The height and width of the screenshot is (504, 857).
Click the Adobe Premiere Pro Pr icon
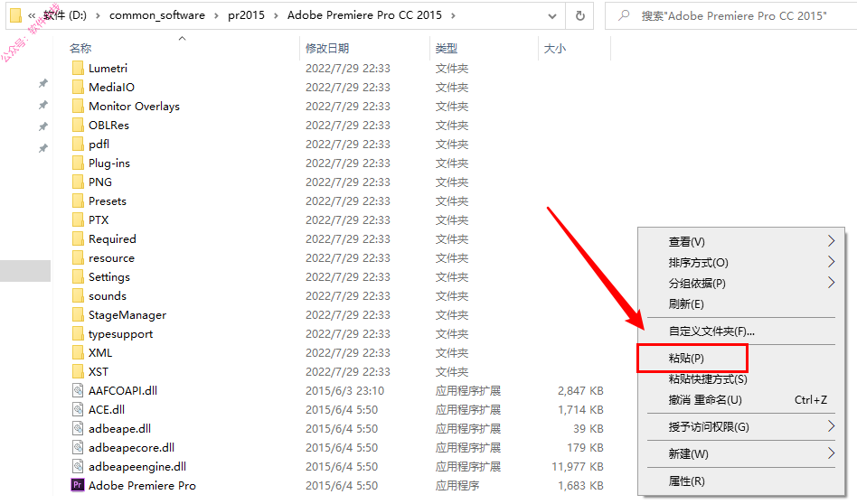78,485
